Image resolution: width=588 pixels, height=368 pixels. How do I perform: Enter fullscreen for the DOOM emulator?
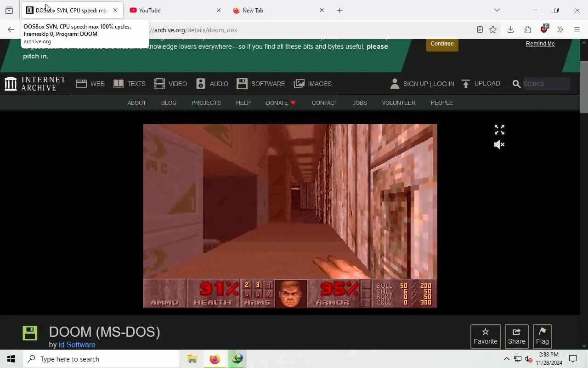click(x=499, y=130)
